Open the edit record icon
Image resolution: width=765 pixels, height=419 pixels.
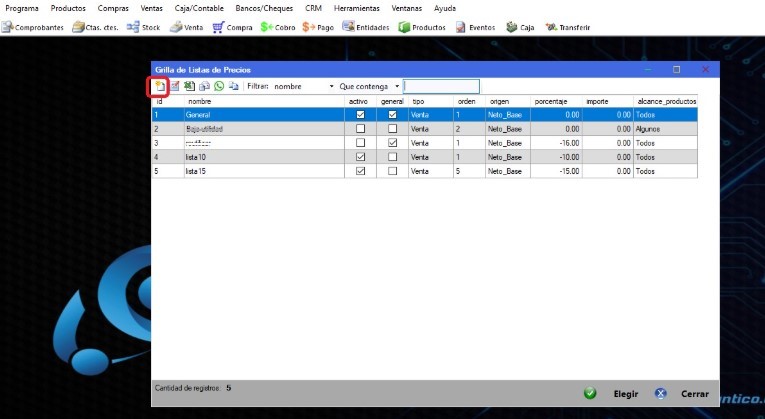pos(175,86)
